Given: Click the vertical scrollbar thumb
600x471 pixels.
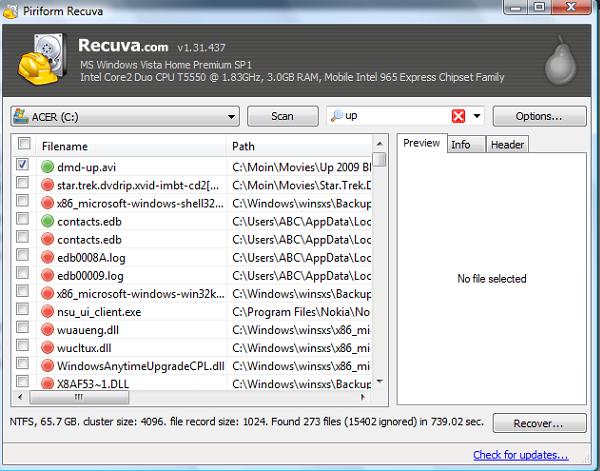Looking at the screenshot, I should (x=379, y=160).
